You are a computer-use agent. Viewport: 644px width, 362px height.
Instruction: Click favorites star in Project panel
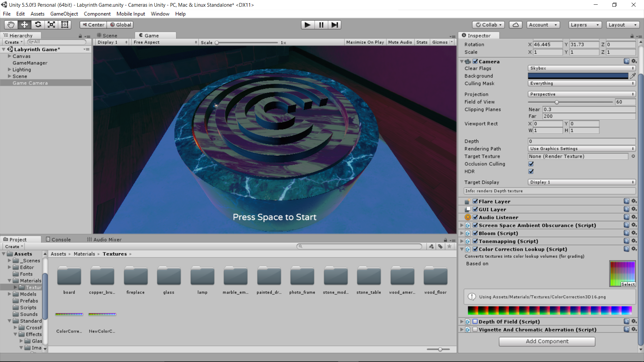tap(449, 246)
